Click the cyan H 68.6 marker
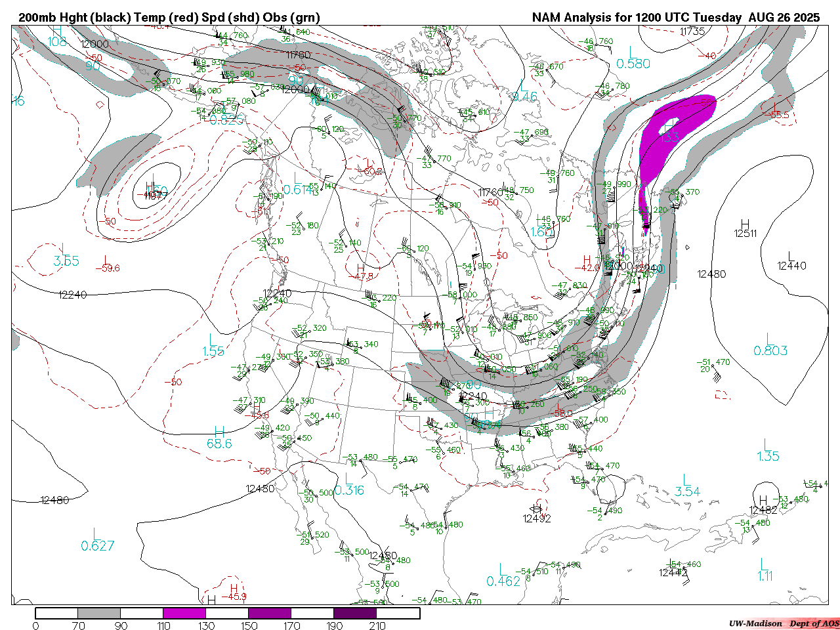Screen dimensions: 840x630 click(x=219, y=438)
